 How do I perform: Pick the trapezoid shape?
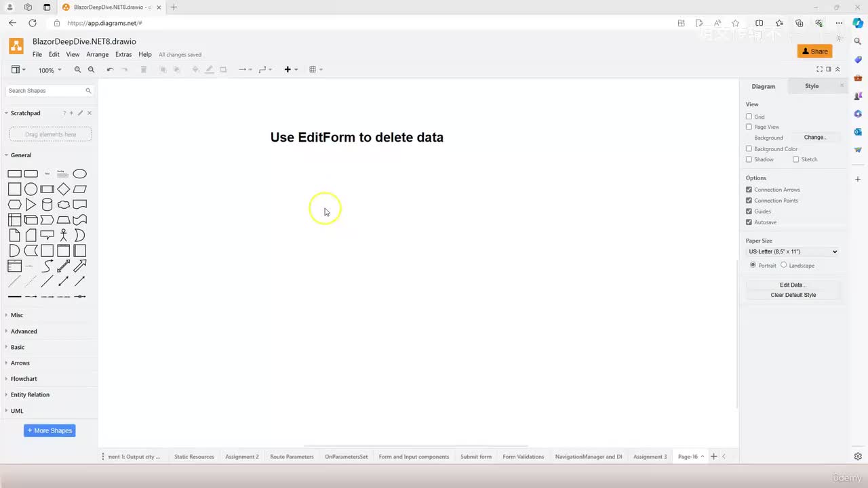click(64, 220)
